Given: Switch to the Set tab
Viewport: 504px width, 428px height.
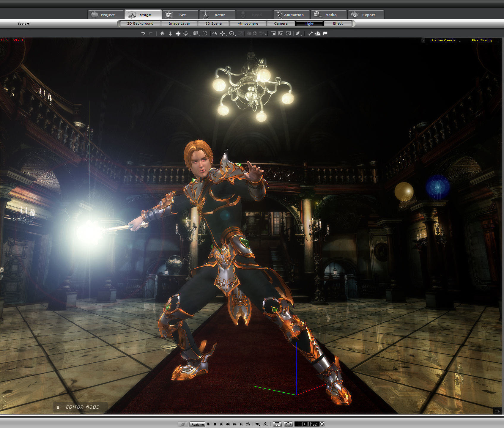Looking at the screenshot, I should point(180,15).
